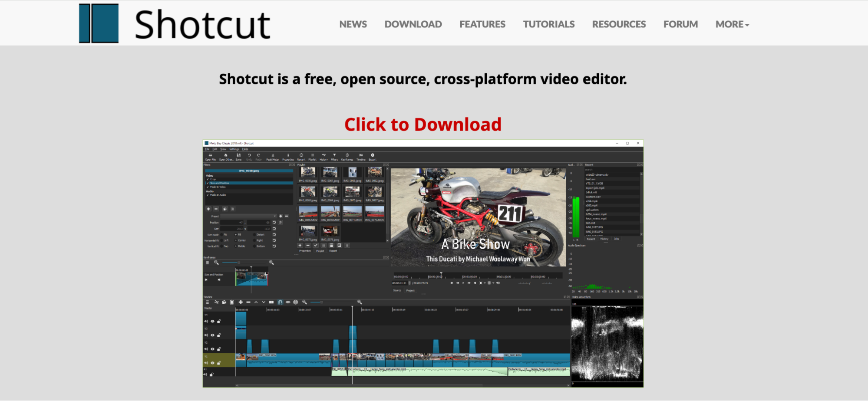Image resolution: width=868 pixels, height=401 pixels.
Task: Click the Timeline zoom slider
Action: click(x=332, y=302)
